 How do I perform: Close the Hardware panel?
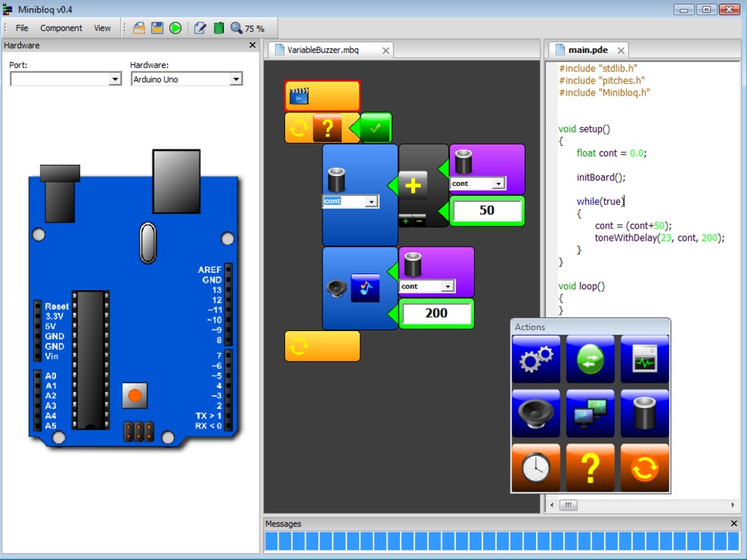click(252, 45)
